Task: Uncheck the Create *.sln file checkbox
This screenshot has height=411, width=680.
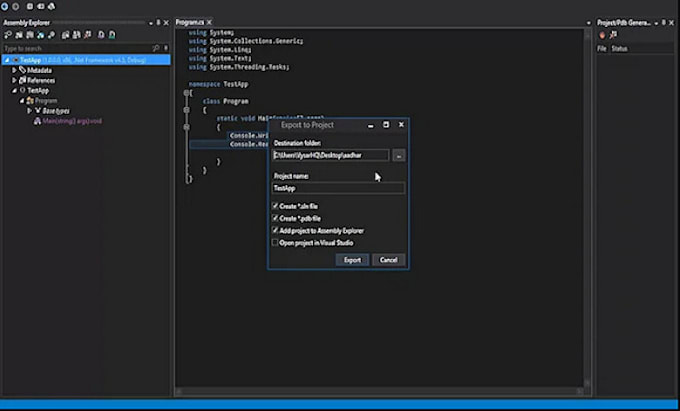Action: coord(276,206)
